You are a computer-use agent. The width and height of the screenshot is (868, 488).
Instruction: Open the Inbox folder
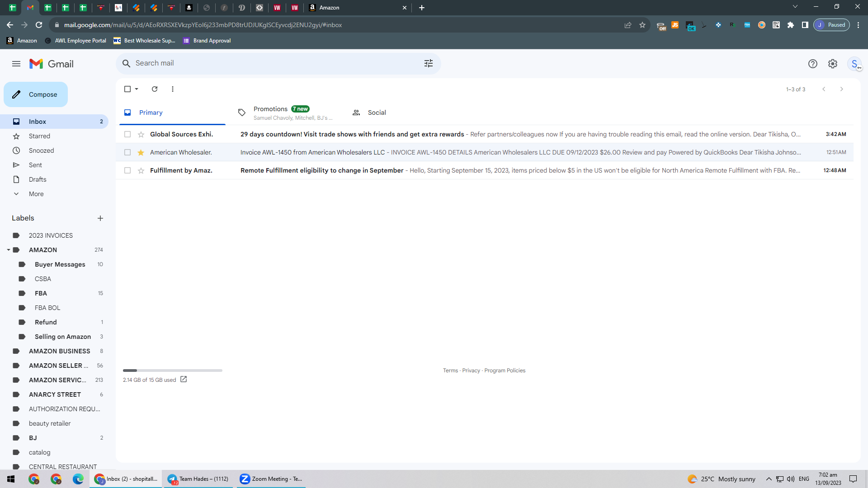coord(54,122)
